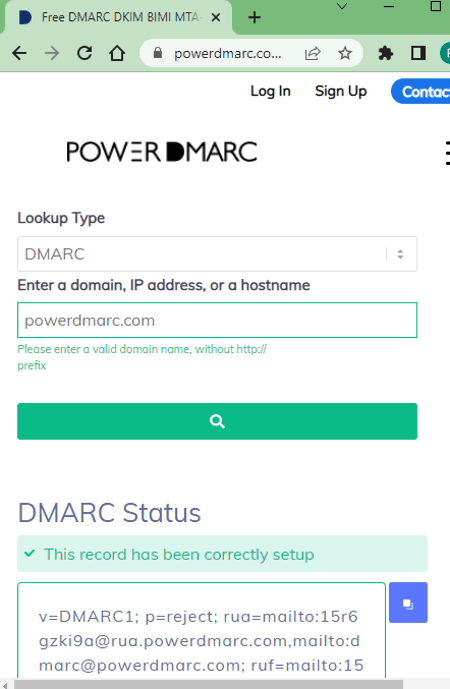Open the tab search chevron
Screen dimensions: 450x689
[342, 6]
